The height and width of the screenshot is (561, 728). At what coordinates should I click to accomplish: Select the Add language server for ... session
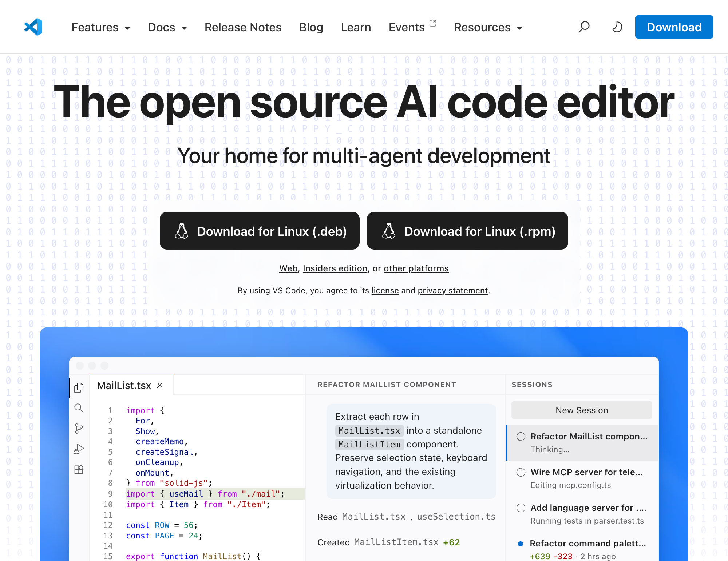582,514
